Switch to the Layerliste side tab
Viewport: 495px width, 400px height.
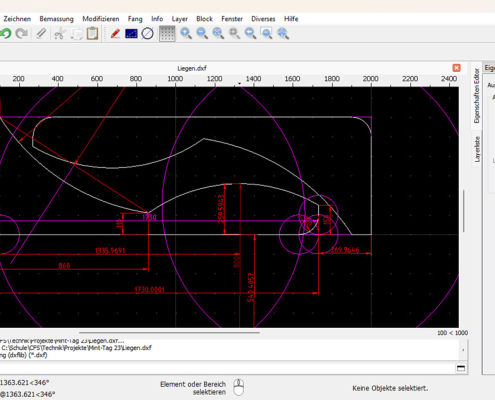tap(477, 149)
